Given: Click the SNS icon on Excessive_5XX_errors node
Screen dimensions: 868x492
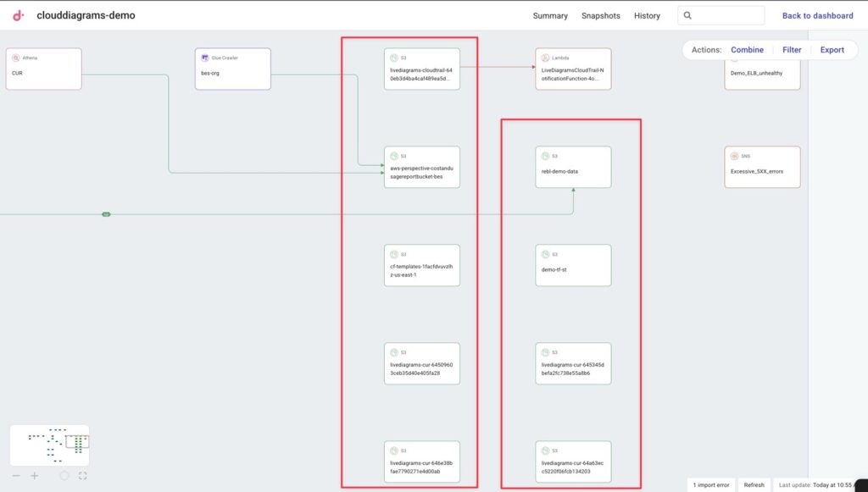Looking at the screenshot, I should click(x=734, y=156).
